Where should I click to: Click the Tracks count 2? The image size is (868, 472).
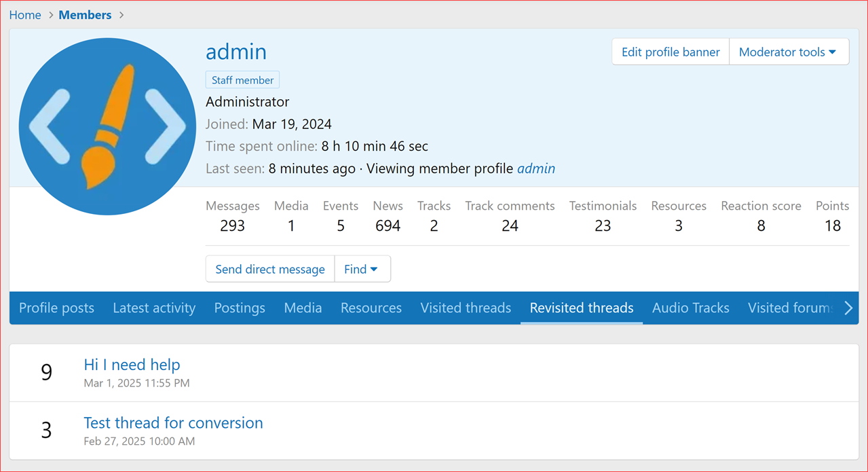pyautogui.click(x=434, y=226)
